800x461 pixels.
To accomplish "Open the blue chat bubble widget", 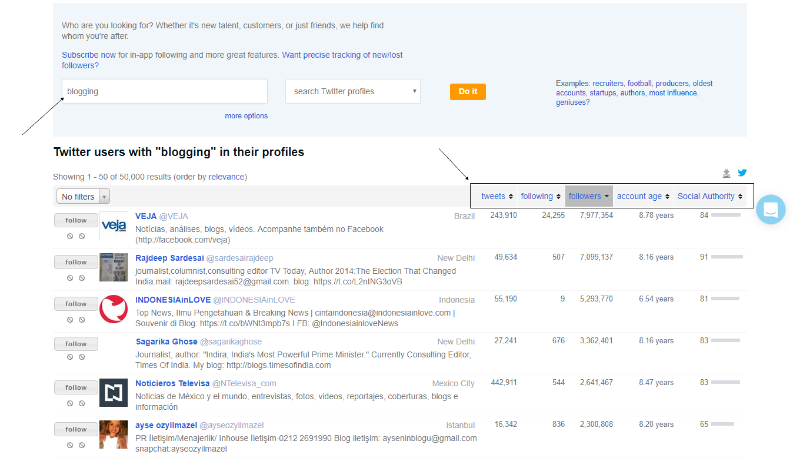I will pos(771,209).
